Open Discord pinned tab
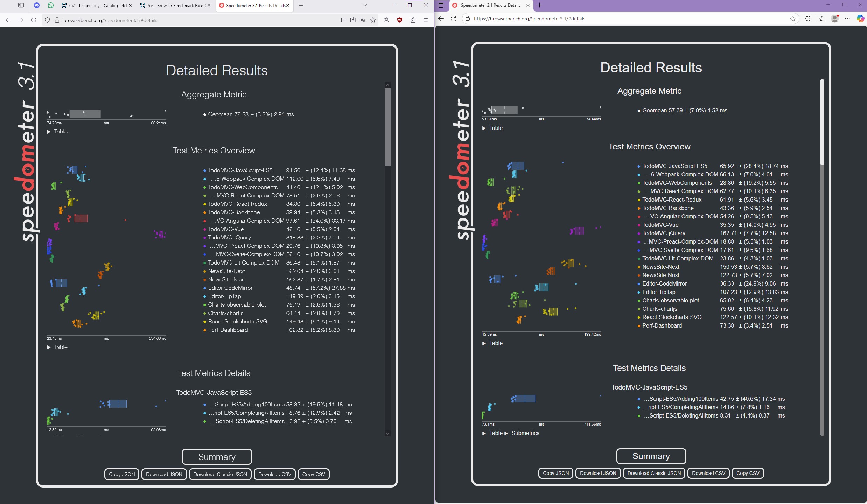 pyautogui.click(x=37, y=5)
